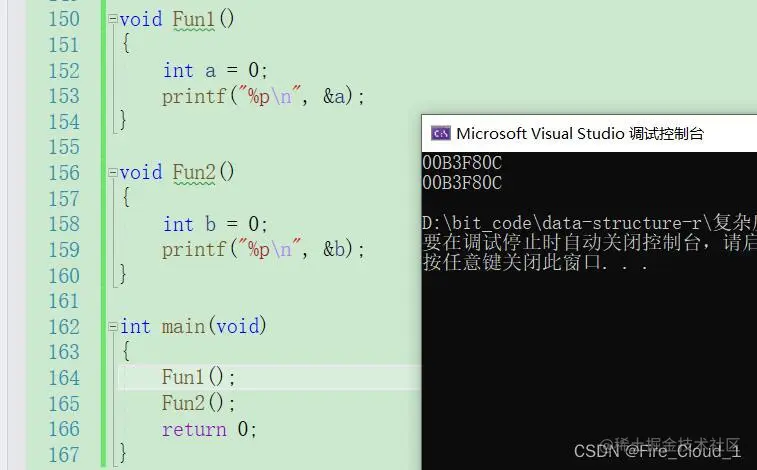This screenshot has height=470, width=757.
Task: Click the D:\bit_code path line in console
Action: (589, 223)
